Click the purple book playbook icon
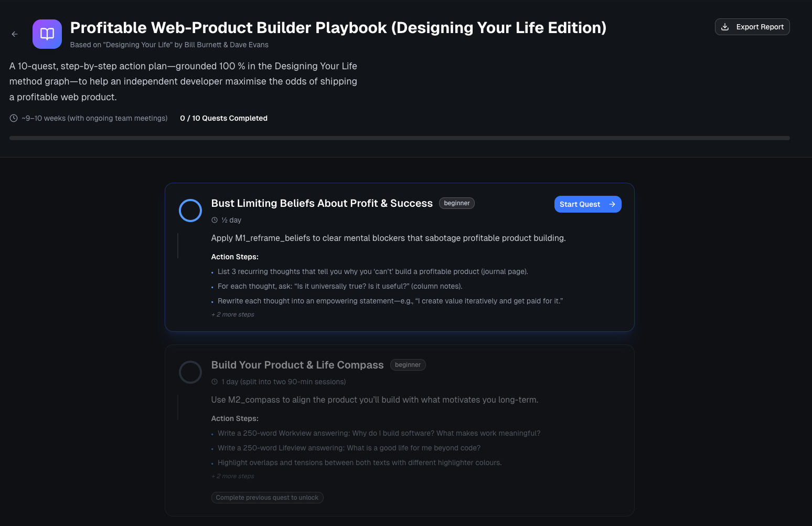 point(47,34)
